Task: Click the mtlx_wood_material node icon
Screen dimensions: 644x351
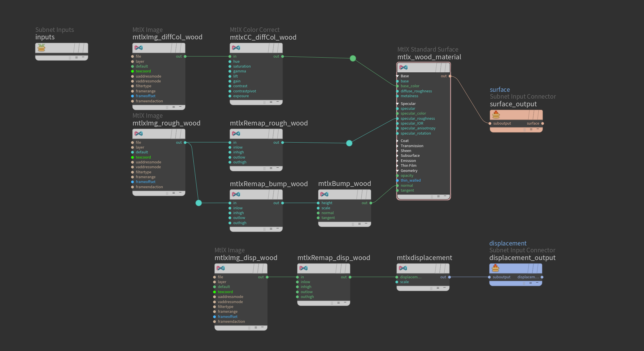Action: 403,67
